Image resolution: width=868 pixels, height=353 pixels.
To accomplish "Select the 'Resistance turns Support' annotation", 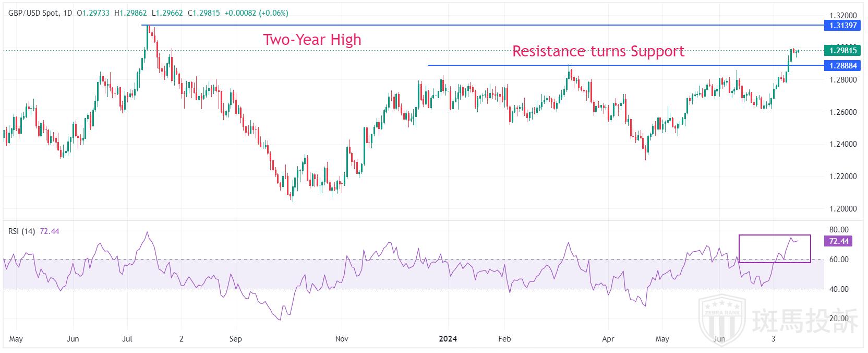I will 598,51.
